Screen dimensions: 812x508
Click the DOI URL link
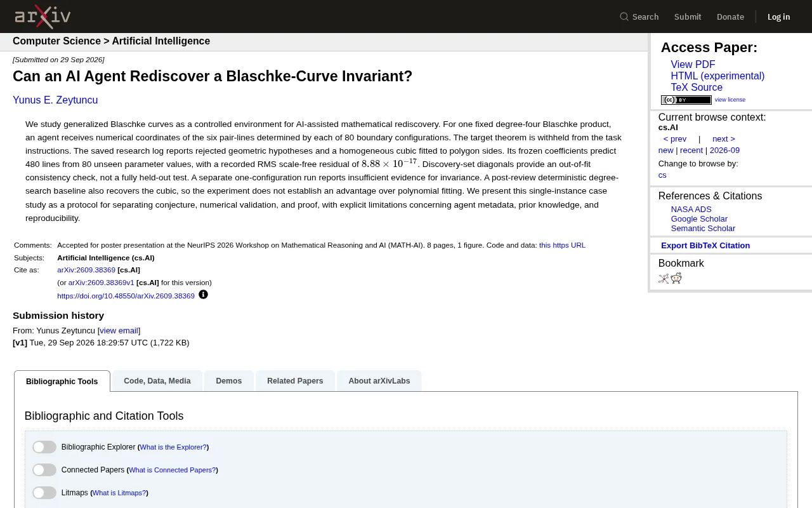[126, 296]
